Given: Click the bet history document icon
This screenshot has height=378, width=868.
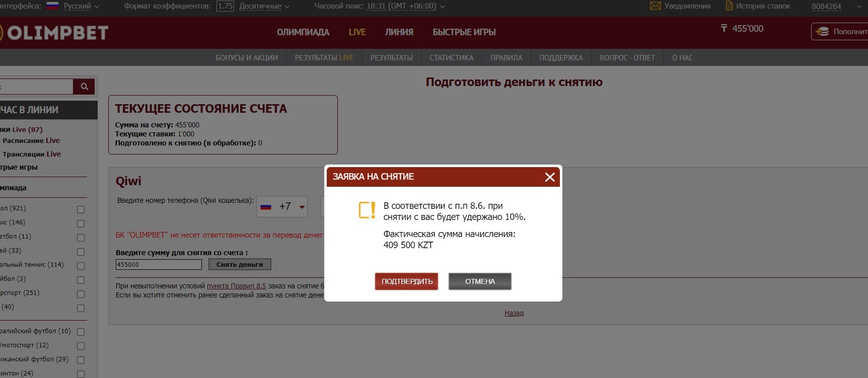Looking at the screenshot, I should pyautogui.click(x=729, y=6).
